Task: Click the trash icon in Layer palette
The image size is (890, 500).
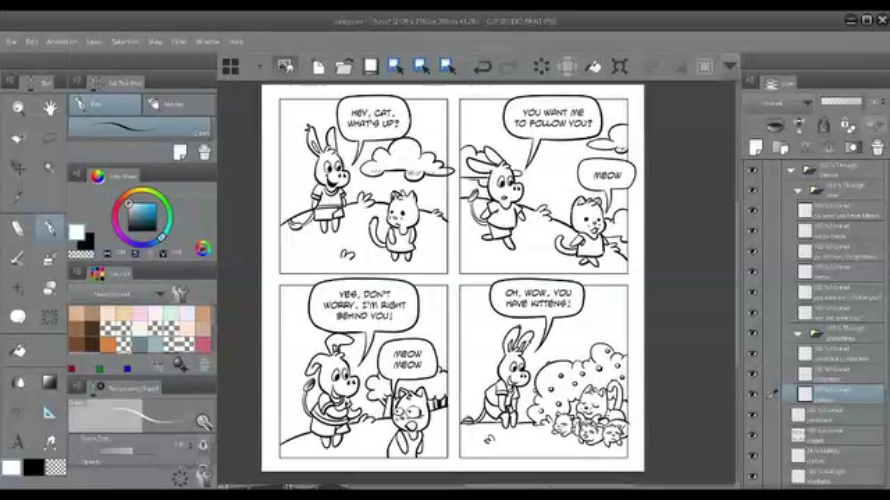Action: [878, 148]
